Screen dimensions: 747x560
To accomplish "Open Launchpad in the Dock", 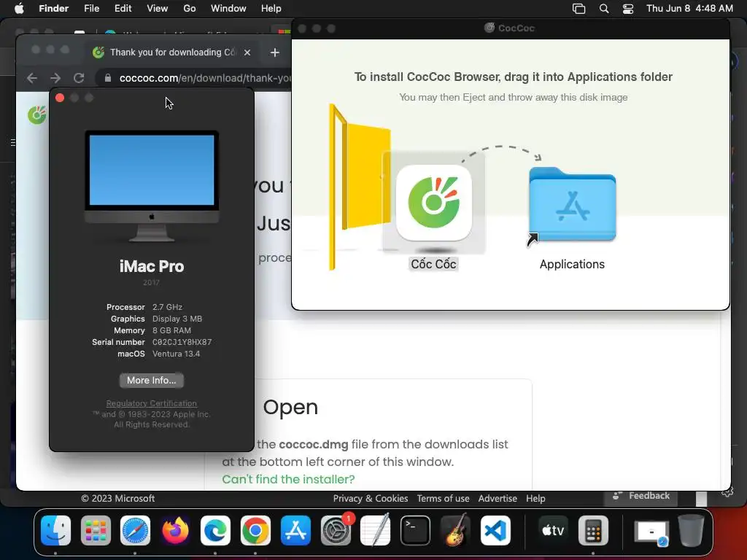I will [x=96, y=530].
